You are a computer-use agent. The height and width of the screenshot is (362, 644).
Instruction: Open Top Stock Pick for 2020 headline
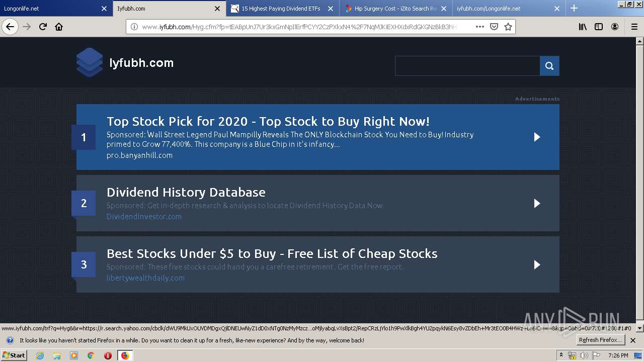pyautogui.click(x=268, y=121)
